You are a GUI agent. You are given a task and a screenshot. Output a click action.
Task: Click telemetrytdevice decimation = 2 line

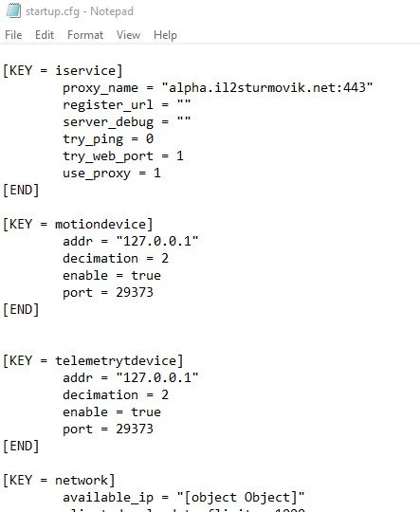[116, 395]
